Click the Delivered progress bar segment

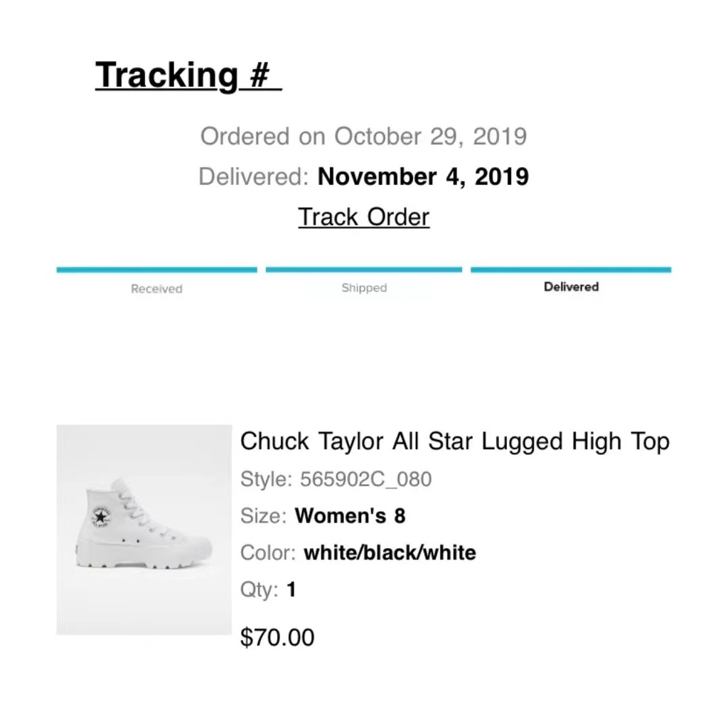[571, 270]
